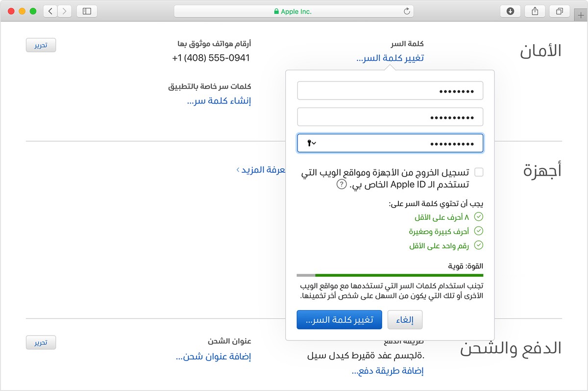Click the blue تغيير كلمة السر button
The image size is (588, 391).
pos(340,320)
